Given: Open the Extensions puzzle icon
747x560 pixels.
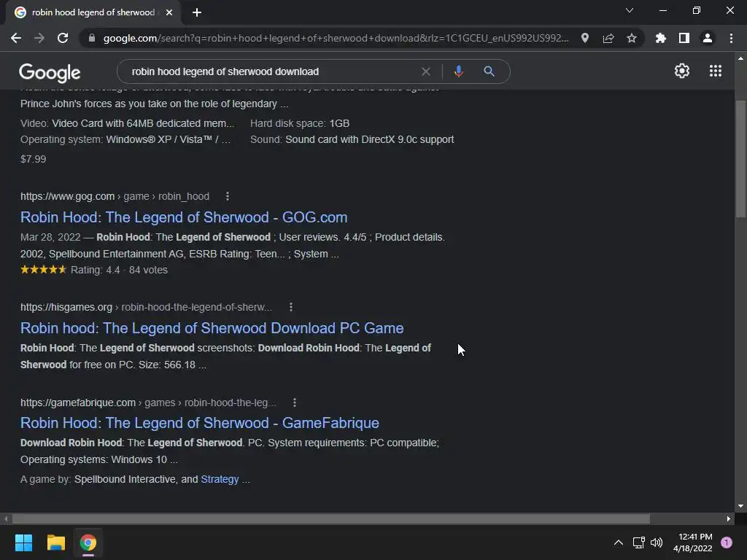Looking at the screenshot, I should (661, 38).
